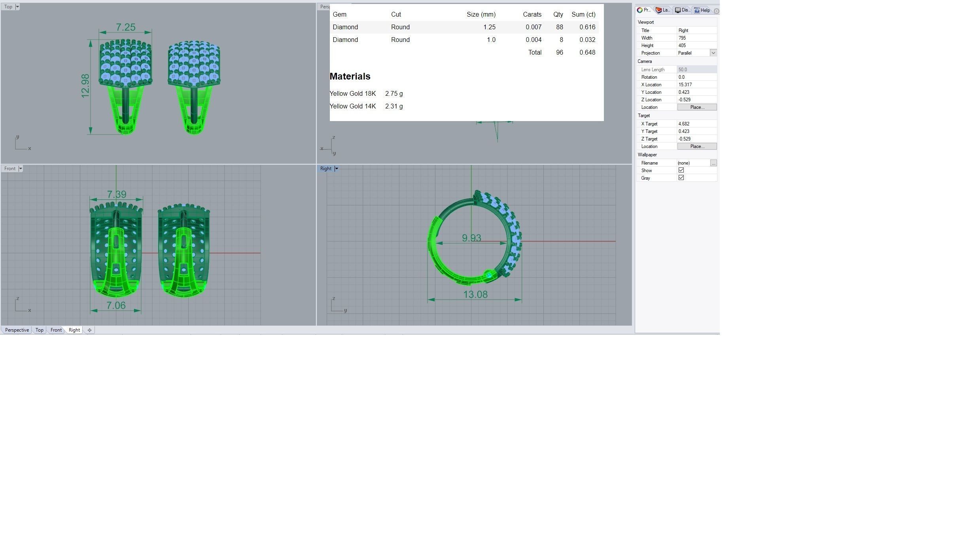Switch to the Front viewport tab
The width and height of the screenshot is (980, 535).
(x=56, y=330)
